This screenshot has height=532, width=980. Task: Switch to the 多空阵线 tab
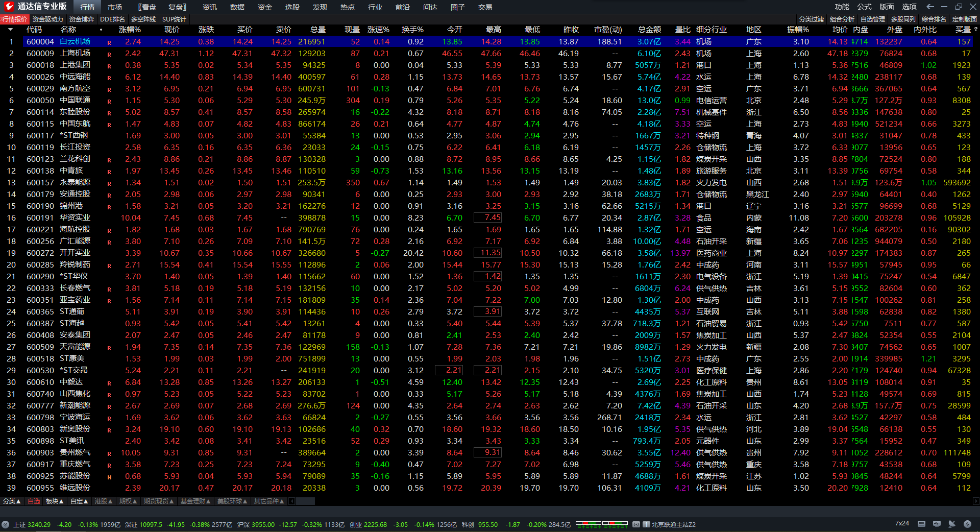click(x=143, y=19)
